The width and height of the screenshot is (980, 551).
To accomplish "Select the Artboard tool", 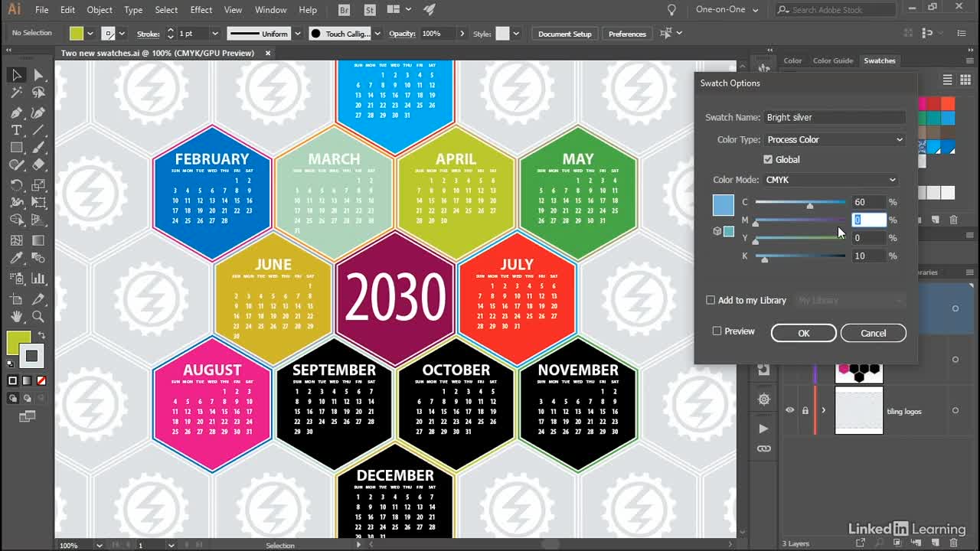I will point(16,298).
